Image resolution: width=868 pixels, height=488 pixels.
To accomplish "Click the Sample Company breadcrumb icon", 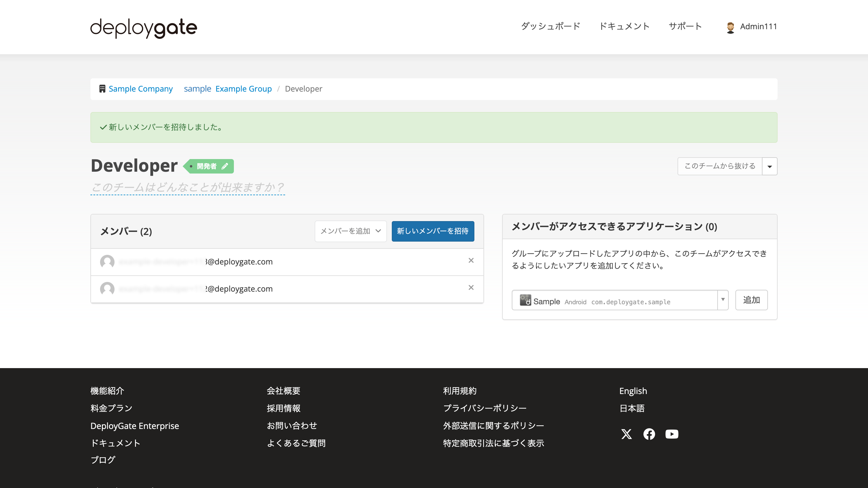I will [x=102, y=88].
